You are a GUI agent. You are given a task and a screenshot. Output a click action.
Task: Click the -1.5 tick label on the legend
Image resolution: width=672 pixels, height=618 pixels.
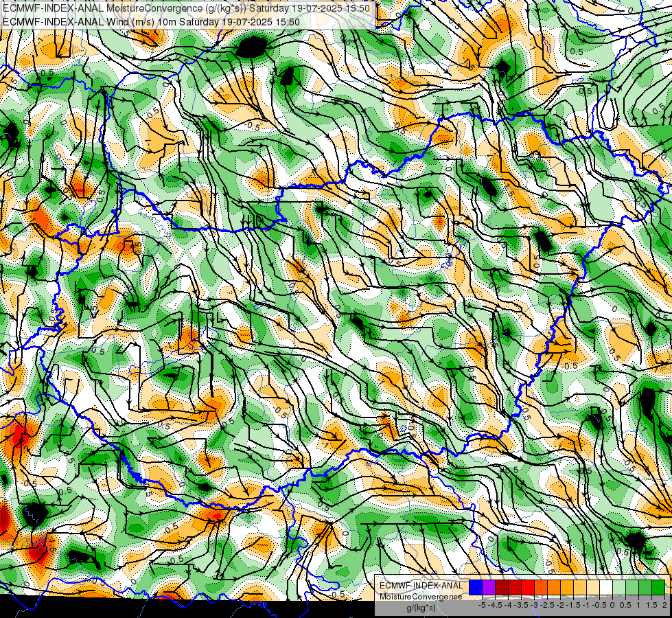point(573,605)
